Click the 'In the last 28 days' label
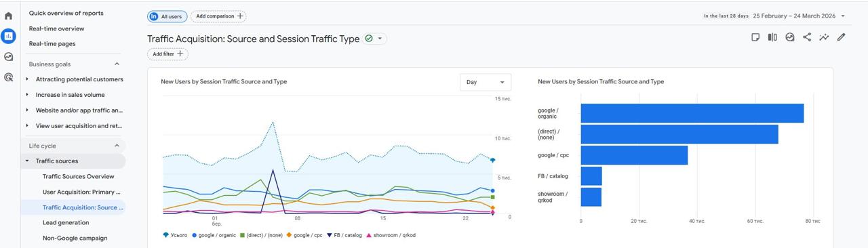This screenshot has height=248, width=868. pyautogui.click(x=726, y=16)
